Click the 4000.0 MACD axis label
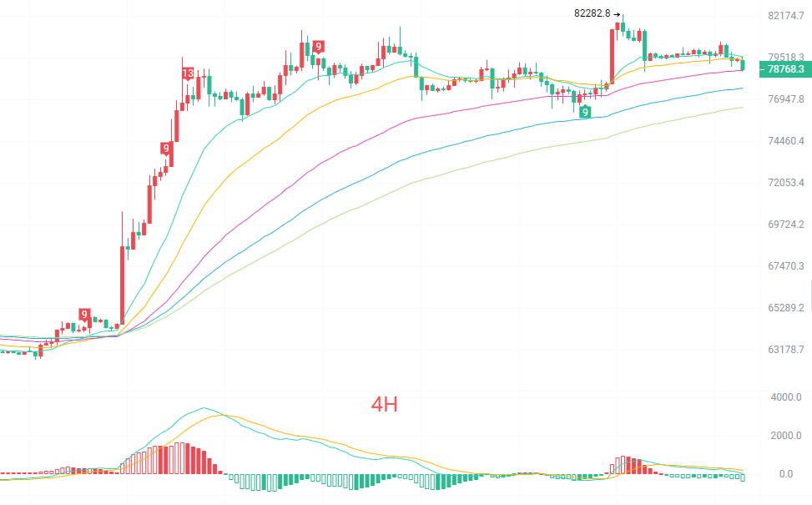 pos(786,397)
